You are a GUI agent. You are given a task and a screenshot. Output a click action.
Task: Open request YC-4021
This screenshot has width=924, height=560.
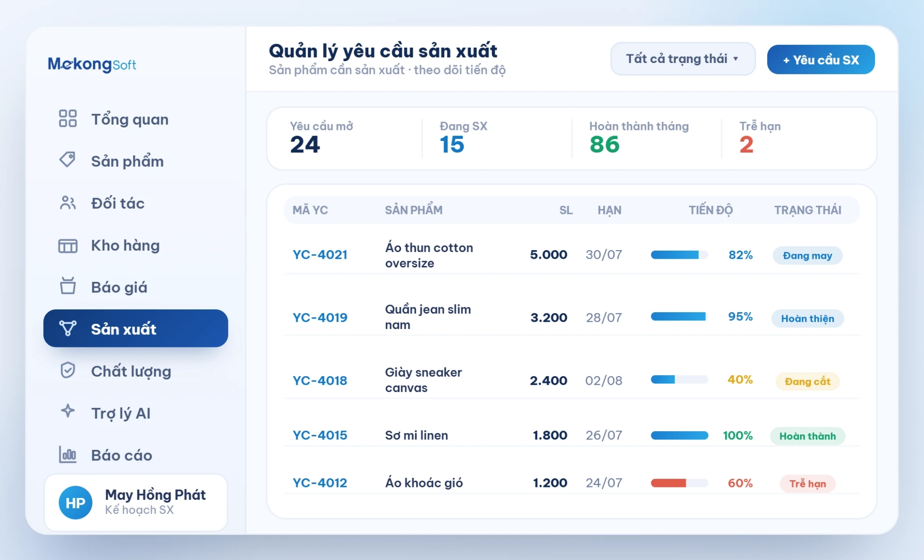[320, 255]
